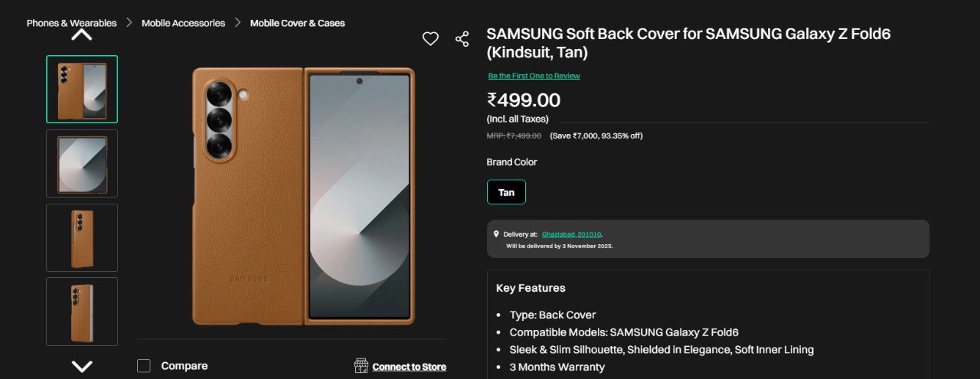Click the main product image

[x=303, y=196]
